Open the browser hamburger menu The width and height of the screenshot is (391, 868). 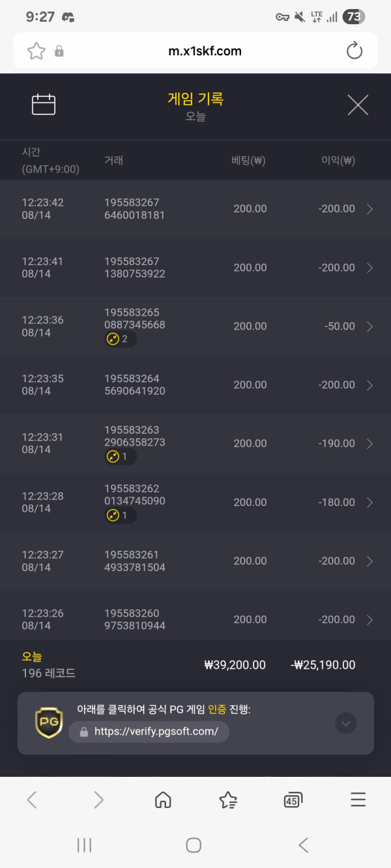(x=358, y=800)
